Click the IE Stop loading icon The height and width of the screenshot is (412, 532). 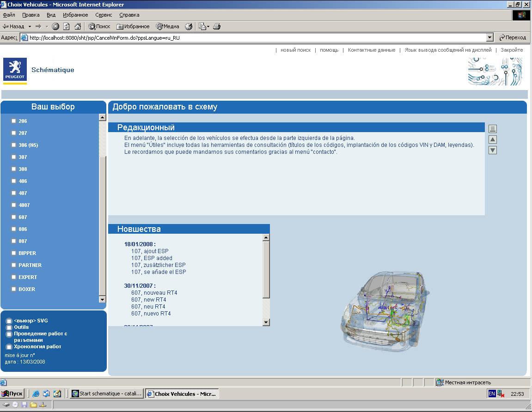(55, 26)
